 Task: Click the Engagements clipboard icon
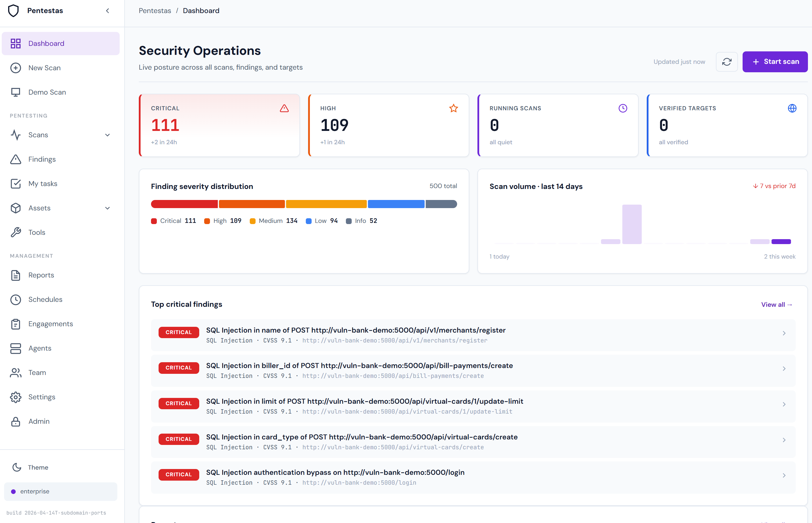click(x=16, y=324)
